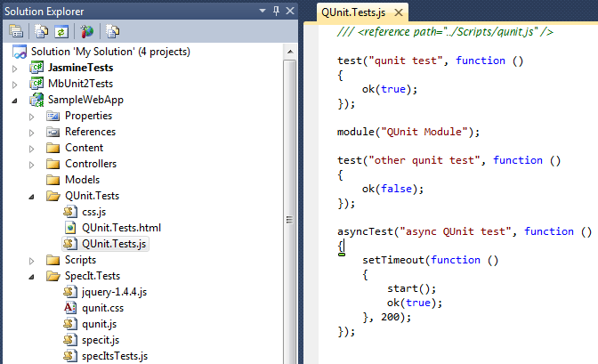Close the QUnit.Tests.js tab
598x364 pixels.
coord(399,12)
